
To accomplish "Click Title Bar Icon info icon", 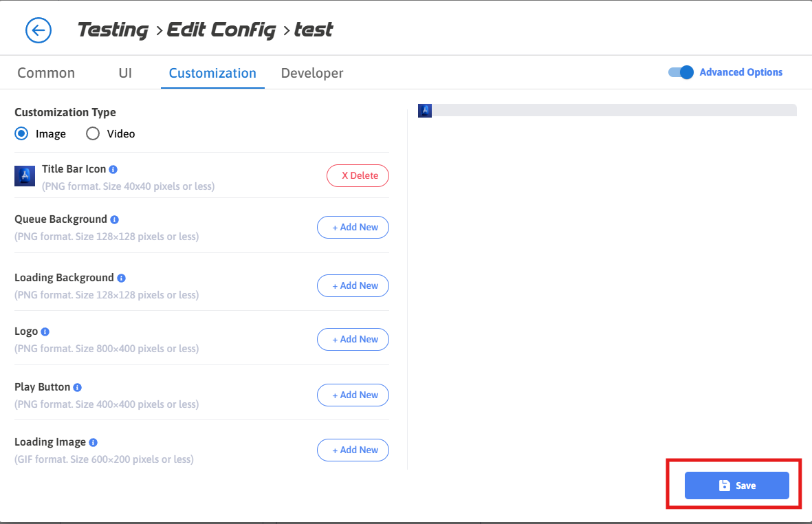I will tap(113, 169).
